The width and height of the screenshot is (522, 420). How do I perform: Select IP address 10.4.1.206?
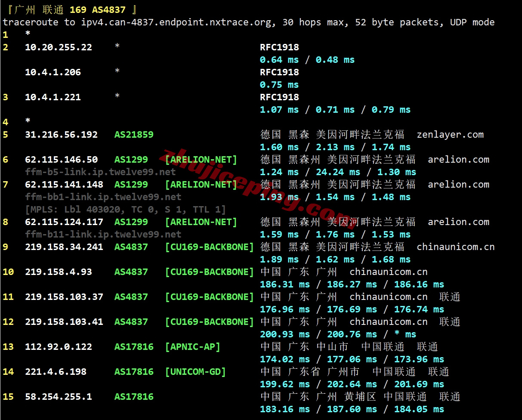pyautogui.click(x=53, y=72)
